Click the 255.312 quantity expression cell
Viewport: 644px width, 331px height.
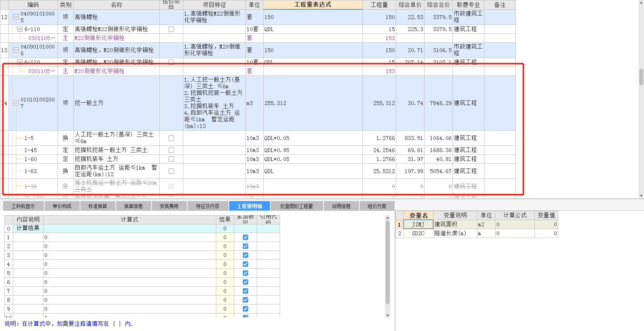(313, 103)
